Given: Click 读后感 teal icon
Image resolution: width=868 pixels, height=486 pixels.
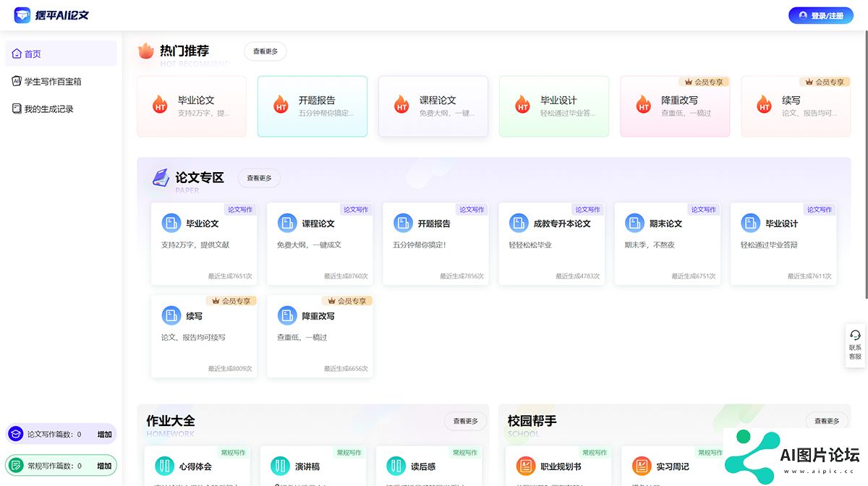Looking at the screenshot, I should (396, 466).
